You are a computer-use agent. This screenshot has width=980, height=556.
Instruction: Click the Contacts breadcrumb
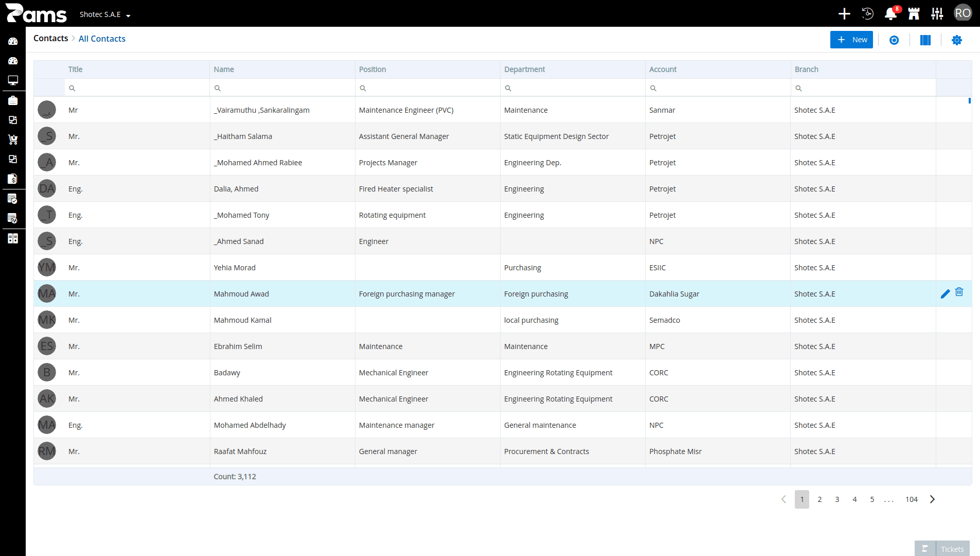click(50, 39)
